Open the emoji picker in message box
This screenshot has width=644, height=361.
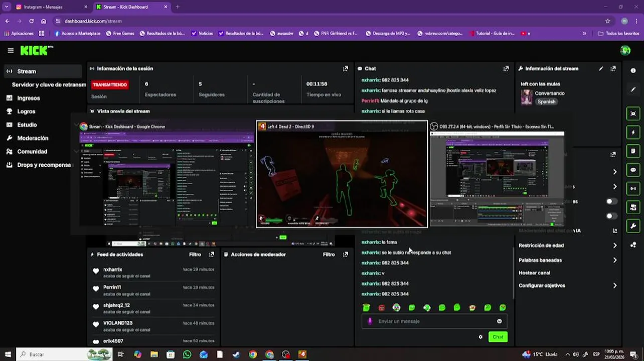point(499,321)
